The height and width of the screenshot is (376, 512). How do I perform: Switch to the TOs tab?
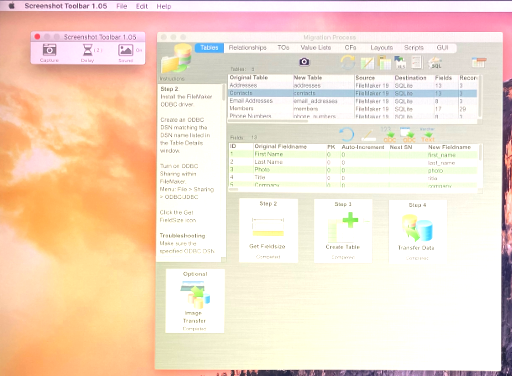(x=283, y=48)
